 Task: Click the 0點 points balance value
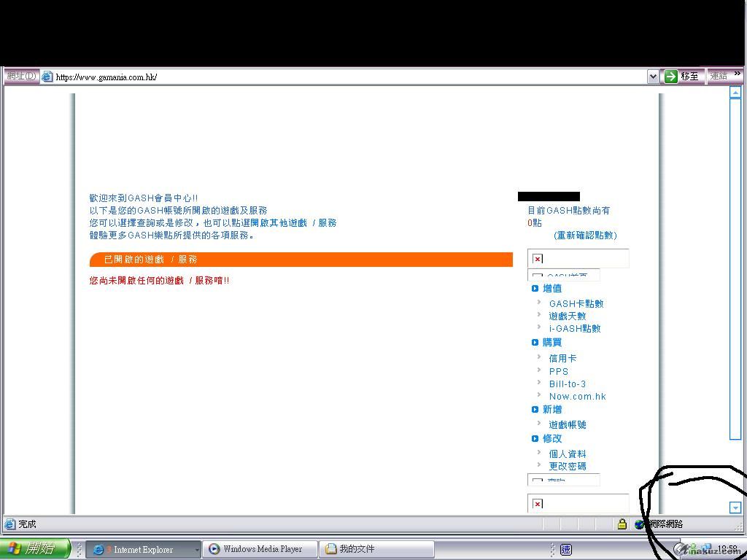pyautogui.click(x=535, y=223)
